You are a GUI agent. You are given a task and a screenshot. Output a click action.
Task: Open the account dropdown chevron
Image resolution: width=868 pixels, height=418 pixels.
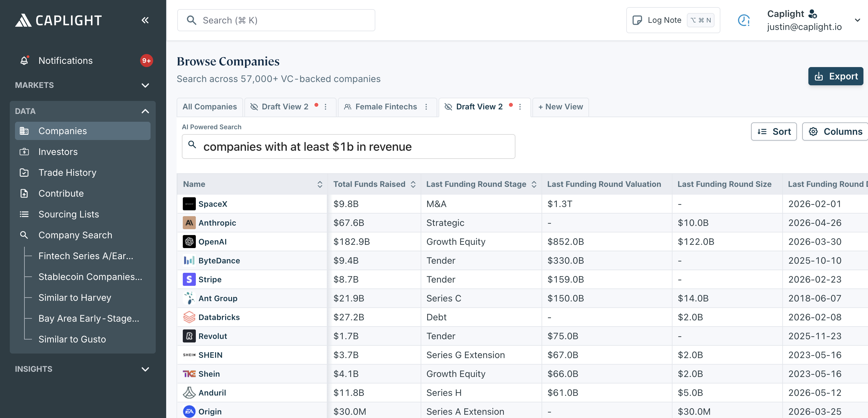coord(857,20)
